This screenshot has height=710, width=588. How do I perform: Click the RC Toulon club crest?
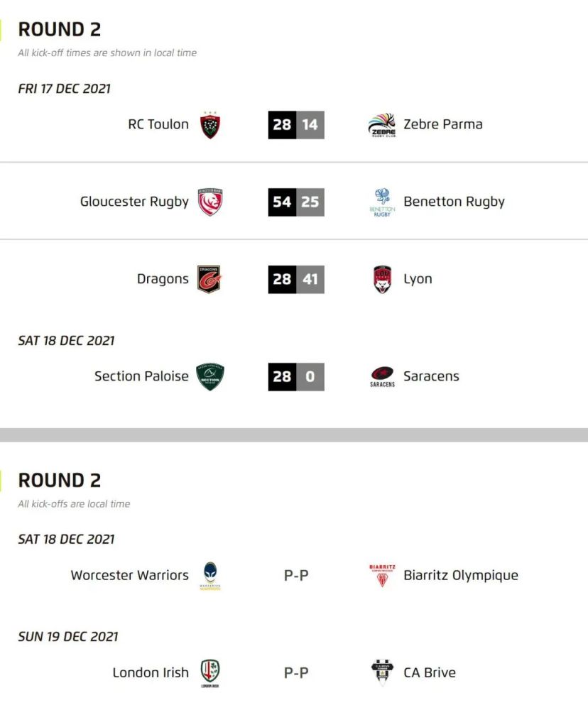coord(210,125)
